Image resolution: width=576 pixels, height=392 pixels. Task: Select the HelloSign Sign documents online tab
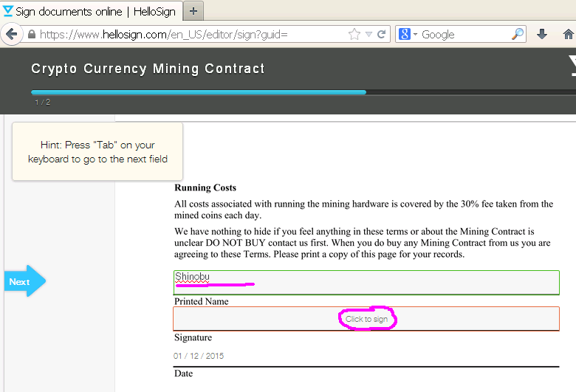[91, 11]
